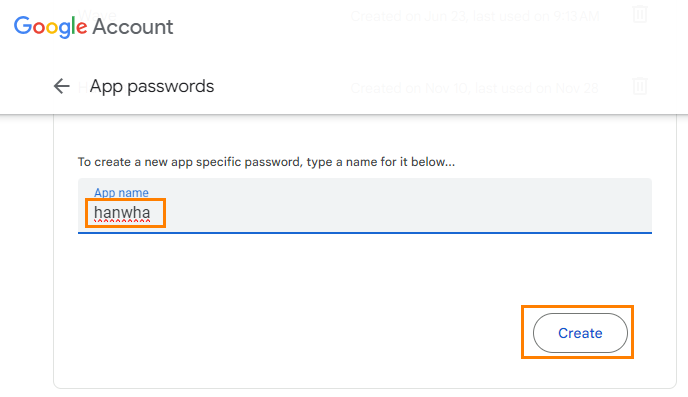
Task: Focus the App name text field
Action: (x=365, y=205)
